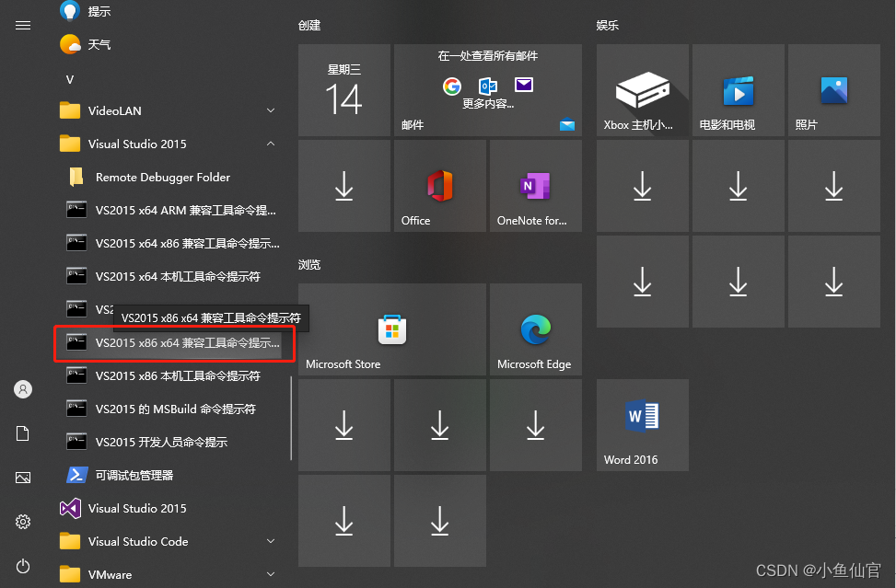This screenshot has height=588, width=896.
Task: Open VS2015 x86 本机工具命令提示符
Action: tap(171, 375)
